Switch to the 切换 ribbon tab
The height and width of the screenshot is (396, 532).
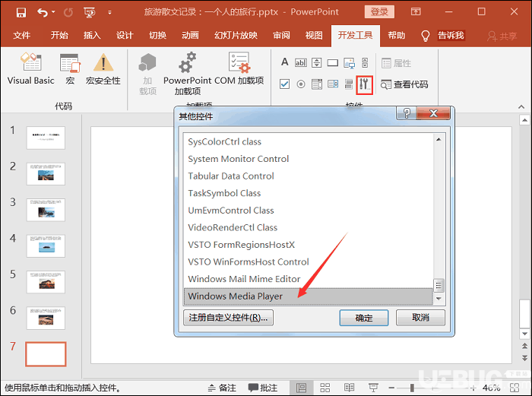pyautogui.click(x=158, y=35)
